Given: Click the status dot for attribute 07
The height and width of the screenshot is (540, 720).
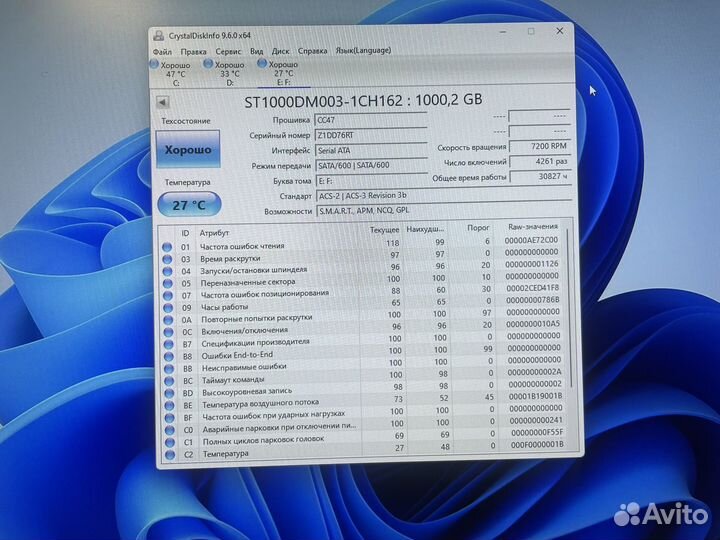Looking at the screenshot, I should pos(168,296).
